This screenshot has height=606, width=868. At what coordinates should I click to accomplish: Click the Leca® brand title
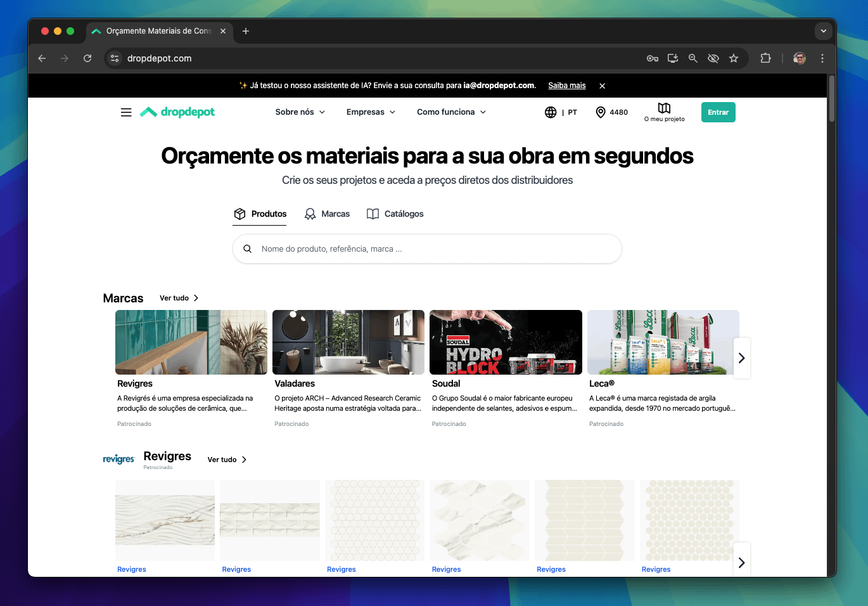click(x=602, y=384)
